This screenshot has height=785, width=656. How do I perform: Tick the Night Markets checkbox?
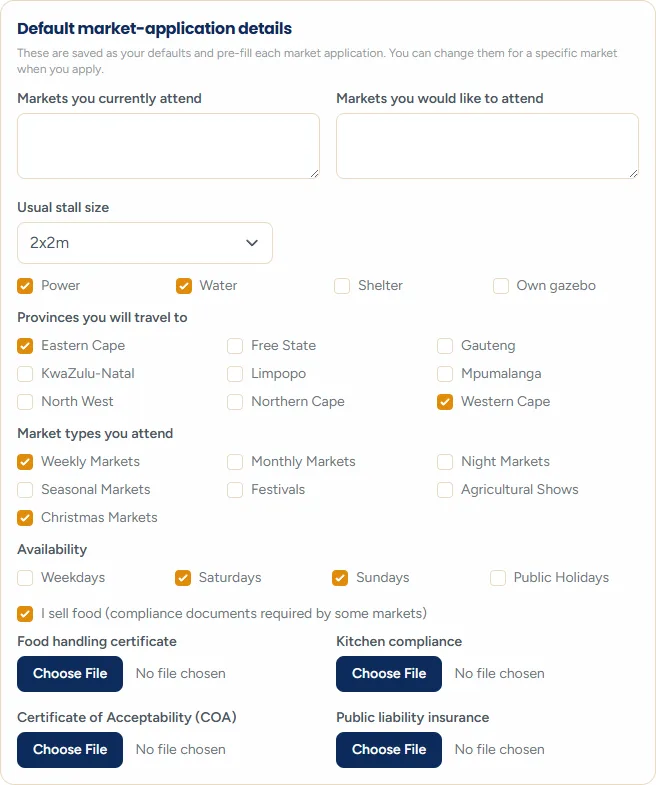click(445, 462)
